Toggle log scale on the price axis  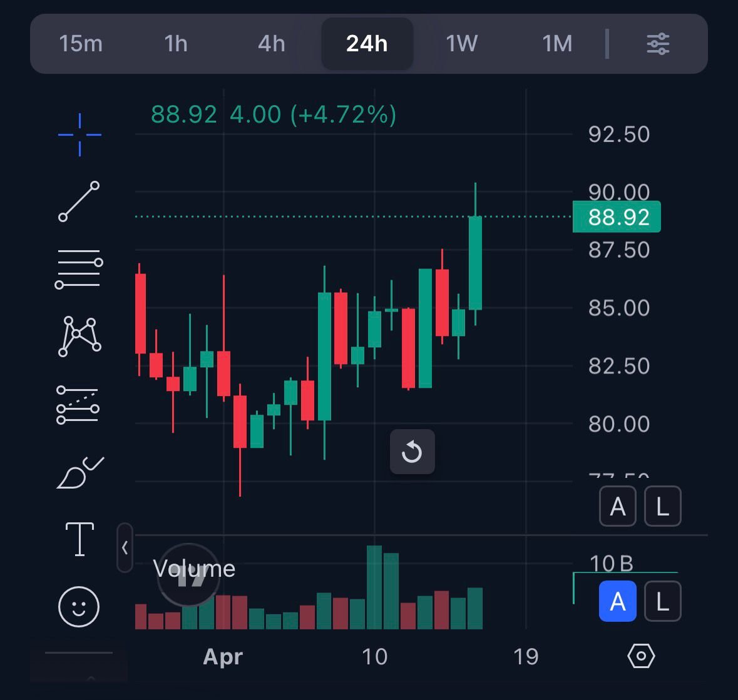click(662, 507)
